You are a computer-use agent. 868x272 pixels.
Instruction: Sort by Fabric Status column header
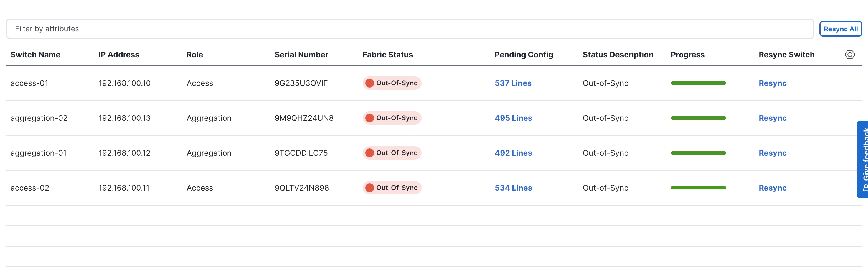(x=387, y=55)
